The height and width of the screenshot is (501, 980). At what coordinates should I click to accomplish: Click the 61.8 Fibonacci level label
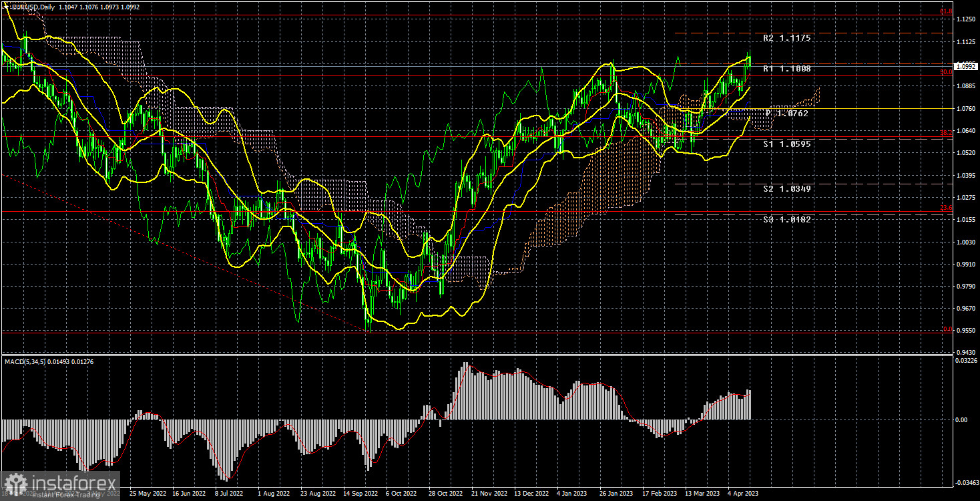pyautogui.click(x=946, y=11)
